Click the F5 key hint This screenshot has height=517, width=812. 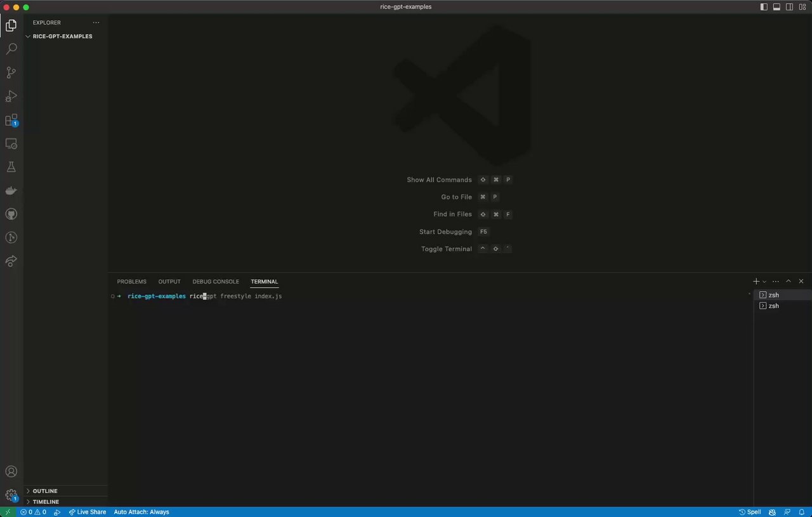(x=484, y=232)
